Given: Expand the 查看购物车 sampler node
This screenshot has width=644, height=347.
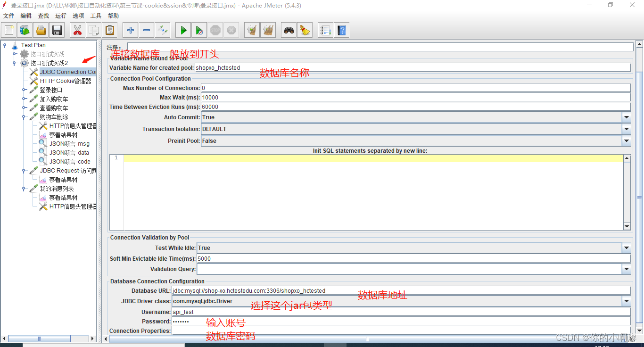Looking at the screenshot, I should click(24, 108).
